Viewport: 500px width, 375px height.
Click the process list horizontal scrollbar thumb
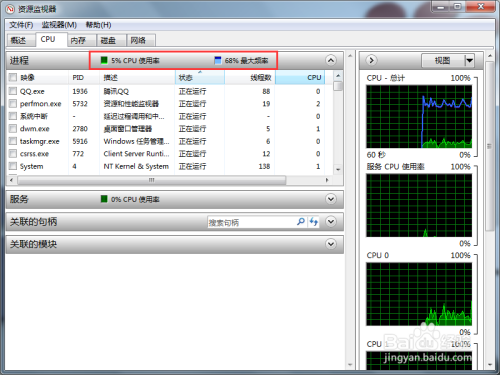152,180
